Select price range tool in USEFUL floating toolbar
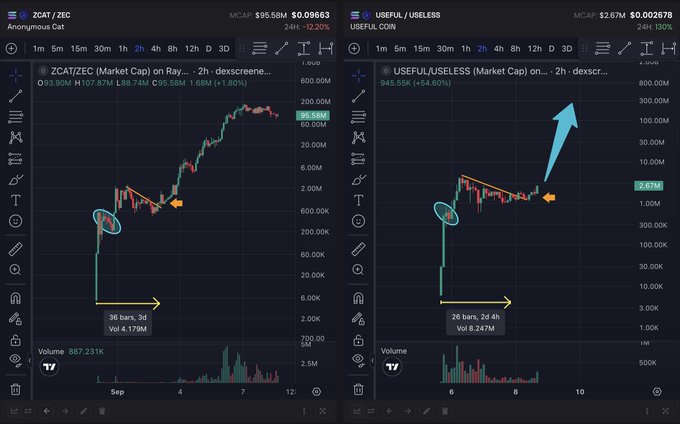Screen dimensions: 680x424 646,49
